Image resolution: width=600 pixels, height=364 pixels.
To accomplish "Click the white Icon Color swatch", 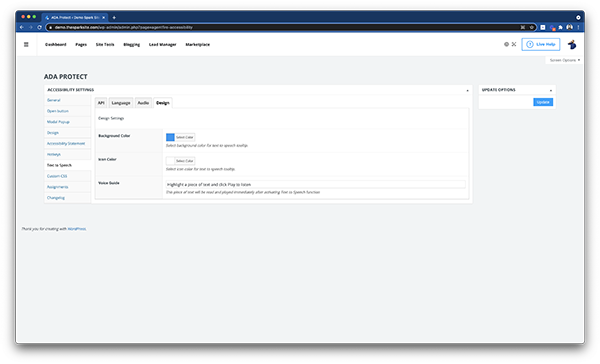I will click(x=170, y=161).
